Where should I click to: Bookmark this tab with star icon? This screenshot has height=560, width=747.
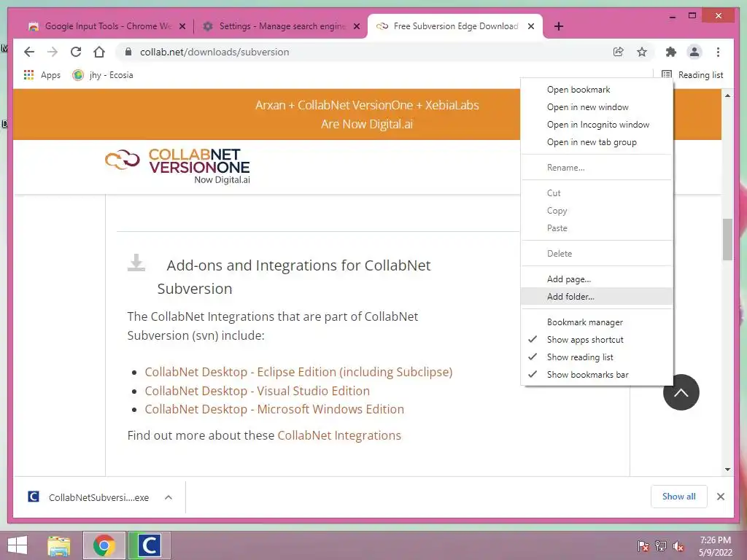click(642, 52)
